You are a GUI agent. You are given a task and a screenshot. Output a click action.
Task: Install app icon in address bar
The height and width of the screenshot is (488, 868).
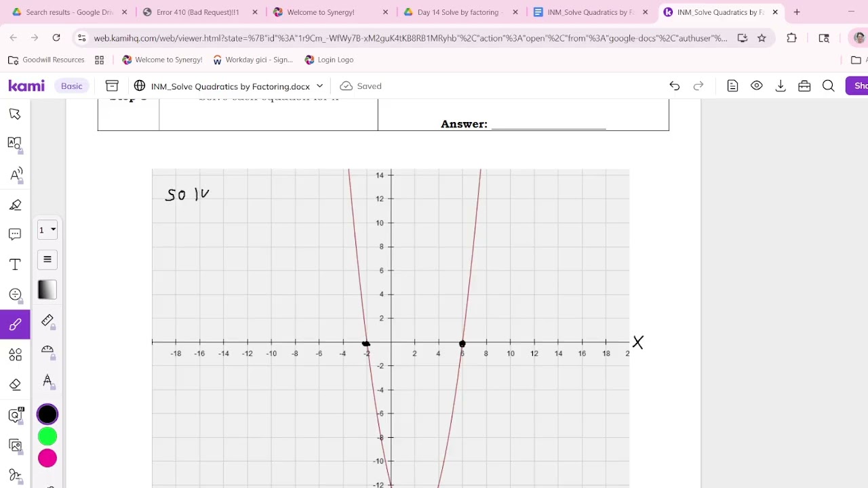coord(743,38)
